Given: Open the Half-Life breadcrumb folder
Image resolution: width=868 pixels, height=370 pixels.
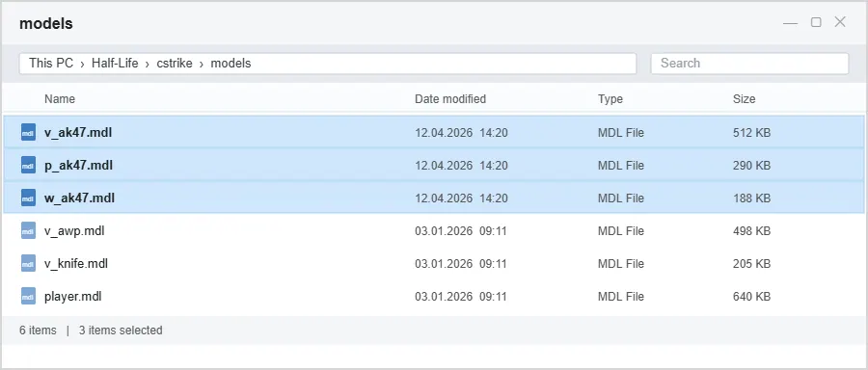Looking at the screenshot, I should (x=115, y=63).
